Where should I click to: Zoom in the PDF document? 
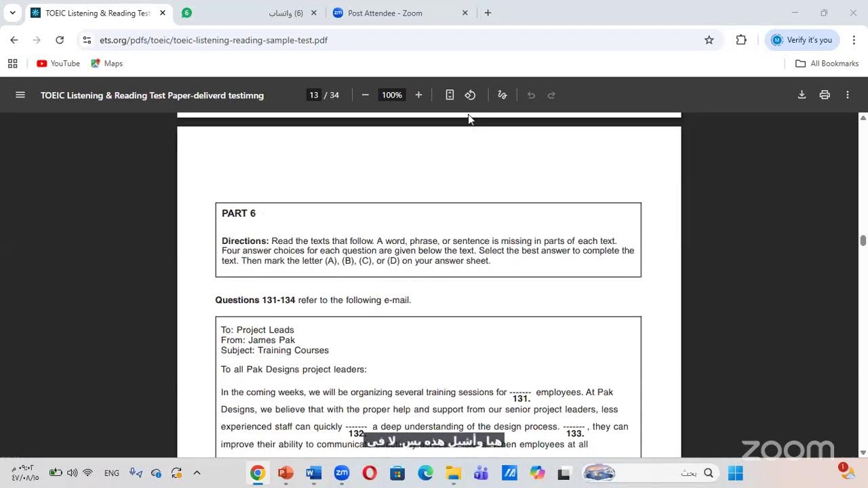click(418, 95)
